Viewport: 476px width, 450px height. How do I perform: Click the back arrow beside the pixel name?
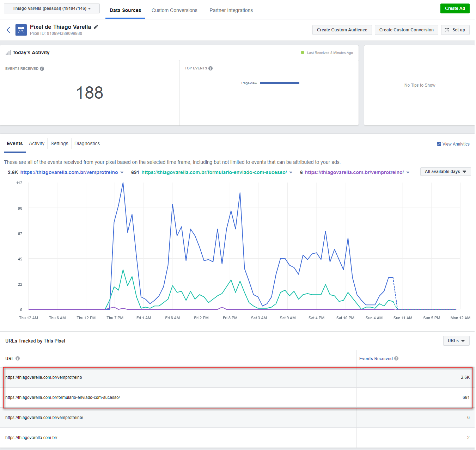click(x=8, y=30)
